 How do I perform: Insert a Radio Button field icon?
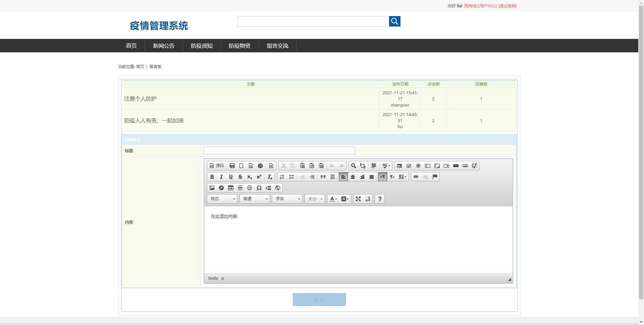click(x=418, y=166)
